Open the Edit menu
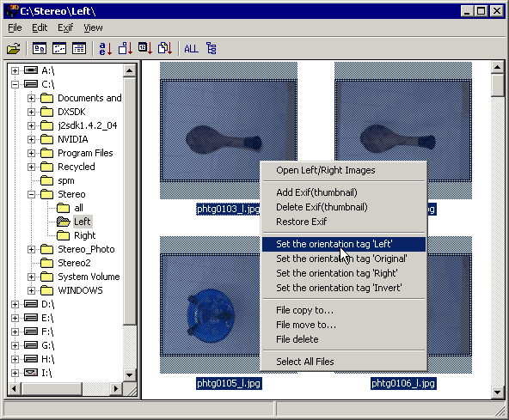This screenshot has width=509, height=420. [40, 27]
